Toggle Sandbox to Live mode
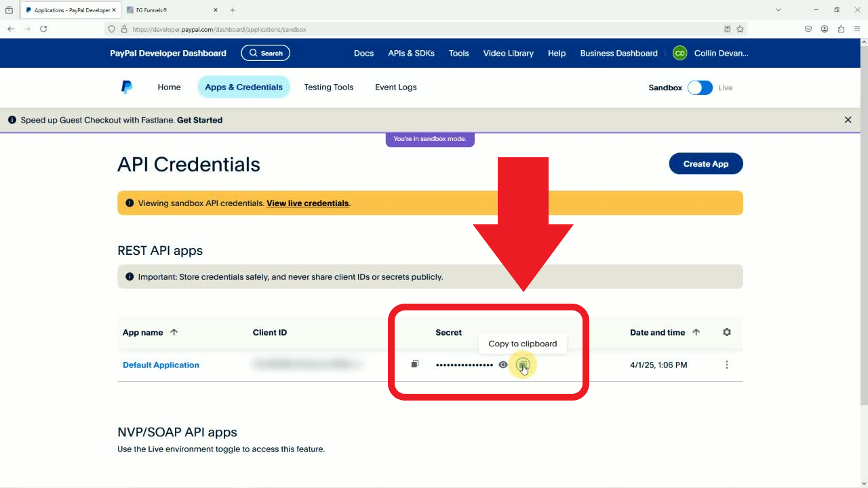The width and height of the screenshot is (868, 488). pyautogui.click(x=700, y=87)
